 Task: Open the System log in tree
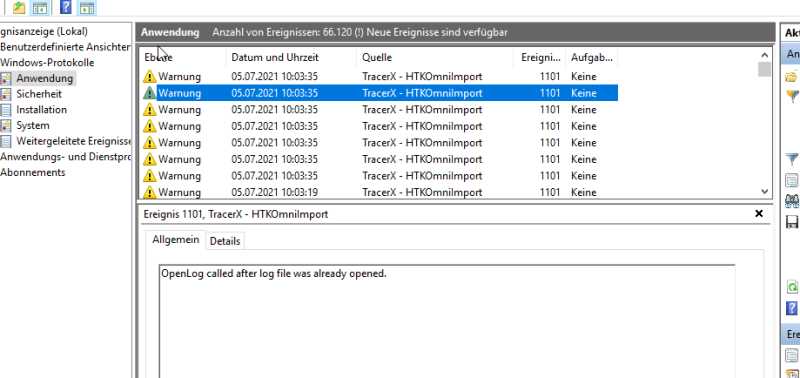point(33,125)
